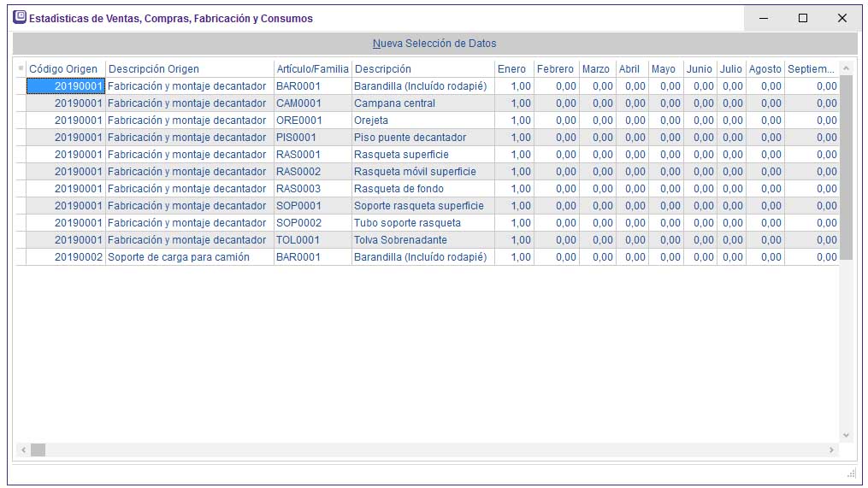Screen dimensions: 868x488
Task: Click vertical scrollbar down arrow
Action: (847, 435)
